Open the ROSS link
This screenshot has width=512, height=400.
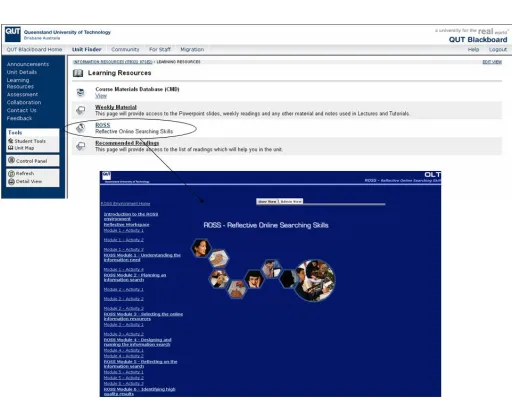pyautogui.click(x=102, y=125)
